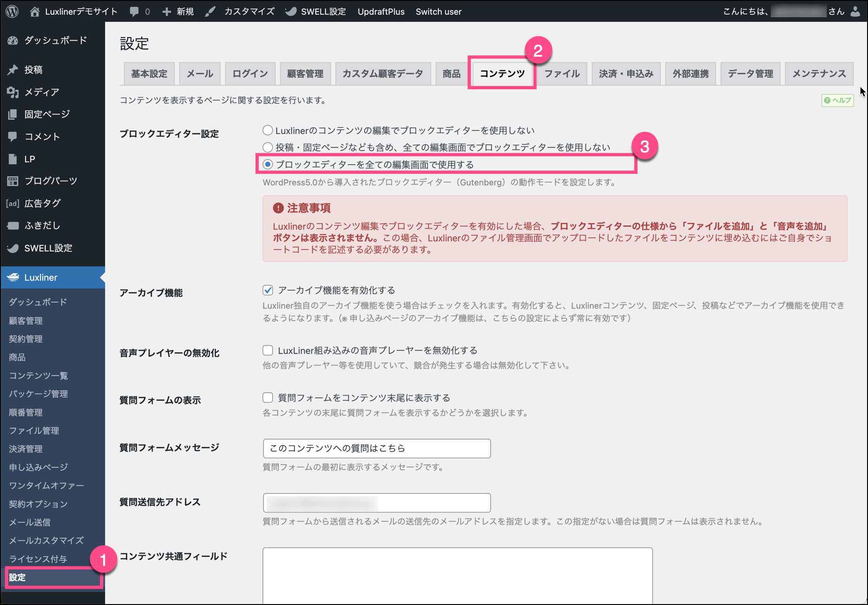This screenshot has width=868, height=605.
Task: Switch to the 基本設定 tab
Action: (149, 74)
